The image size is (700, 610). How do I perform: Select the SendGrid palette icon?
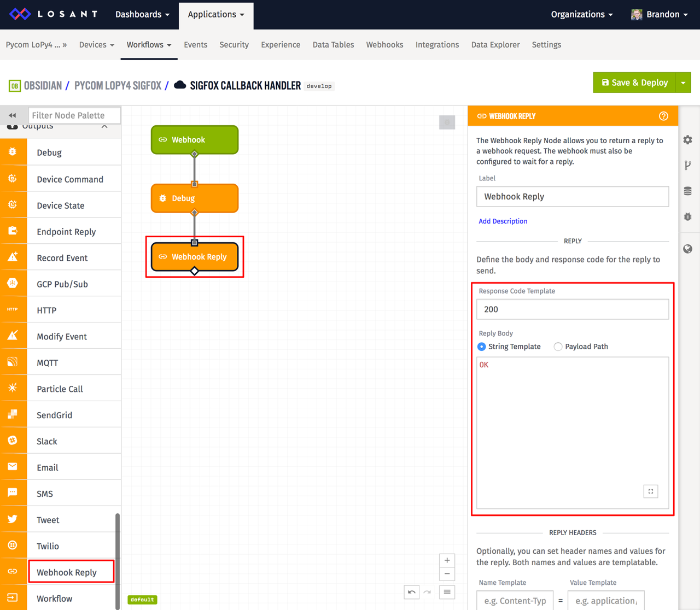(x=13, y=414)
